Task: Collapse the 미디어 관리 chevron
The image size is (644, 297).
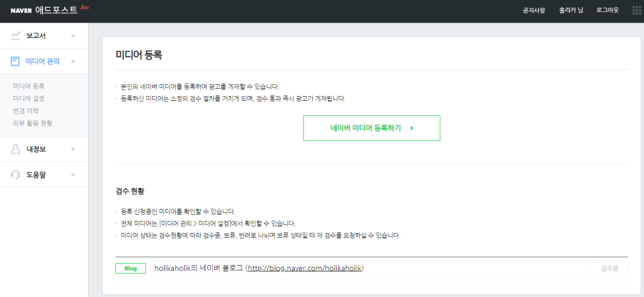Action: point(73,61)
